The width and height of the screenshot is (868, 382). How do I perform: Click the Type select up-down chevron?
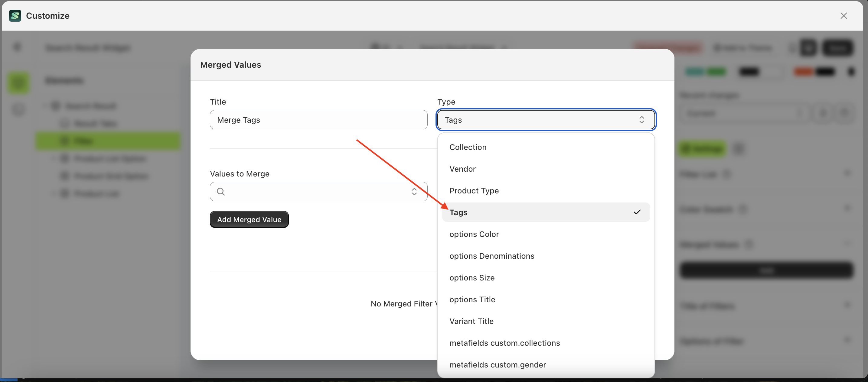641,120
